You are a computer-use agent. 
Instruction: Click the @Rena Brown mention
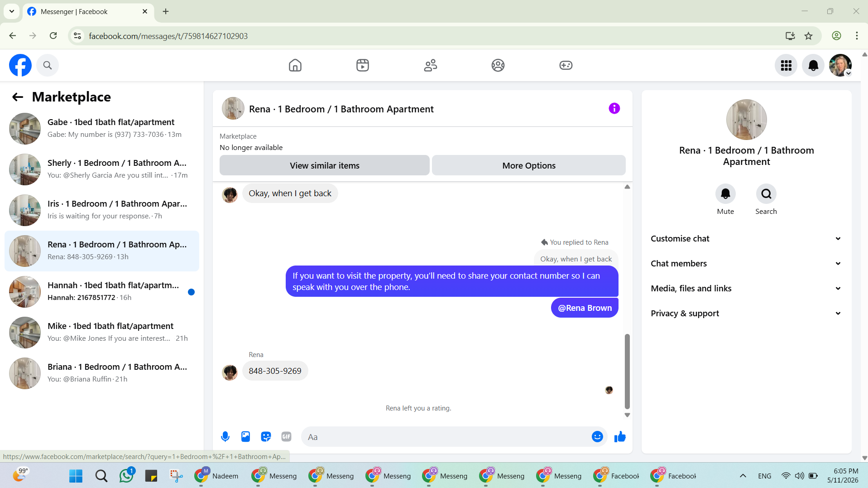585,308
